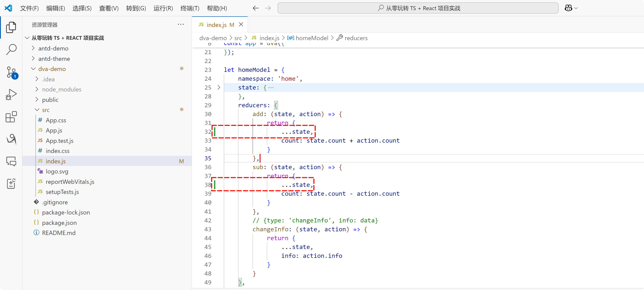Expand the folded state block on line 25
Screen dimensions: 644x290
click(219, 87)
